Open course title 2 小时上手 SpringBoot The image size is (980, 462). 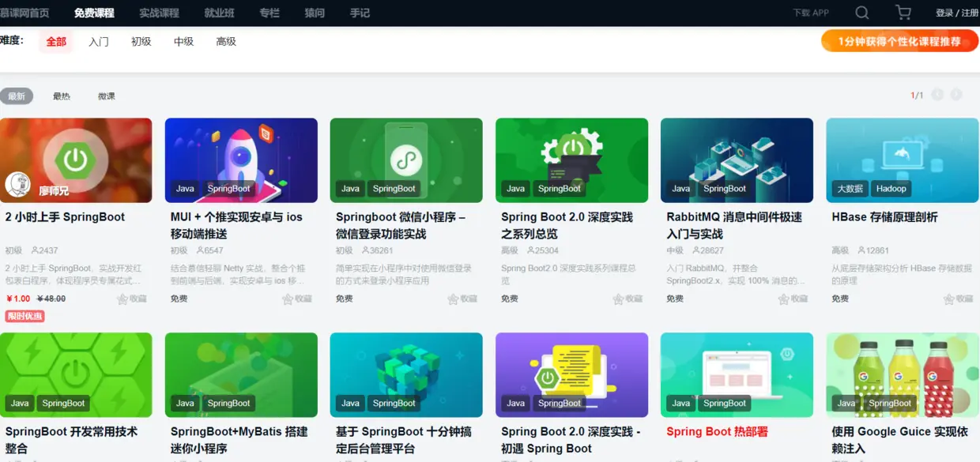65,217
